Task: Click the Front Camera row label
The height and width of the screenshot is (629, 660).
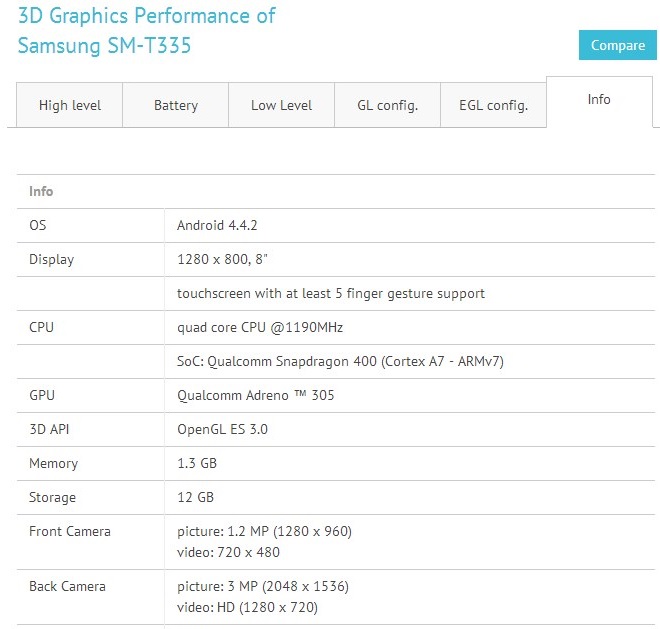Action: tap(70, 531)
